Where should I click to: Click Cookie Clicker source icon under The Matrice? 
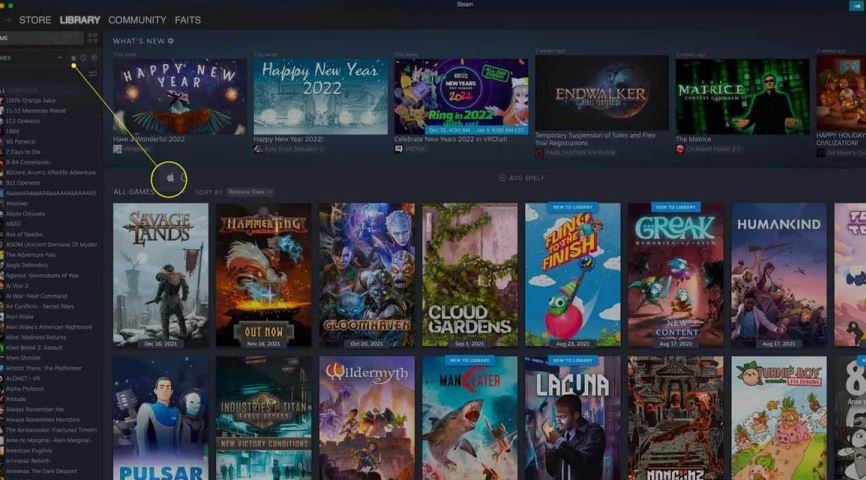680,149
